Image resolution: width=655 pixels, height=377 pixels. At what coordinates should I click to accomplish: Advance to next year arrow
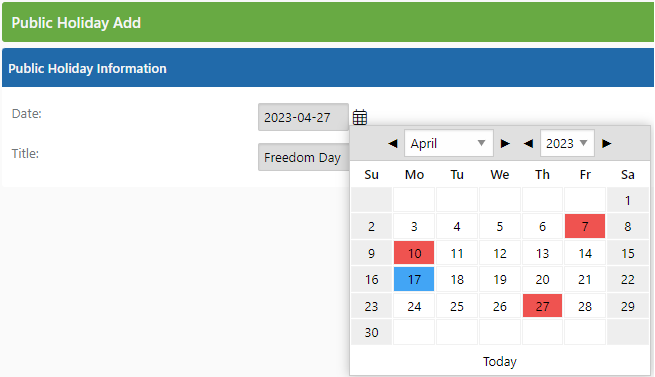click(607, 143)
